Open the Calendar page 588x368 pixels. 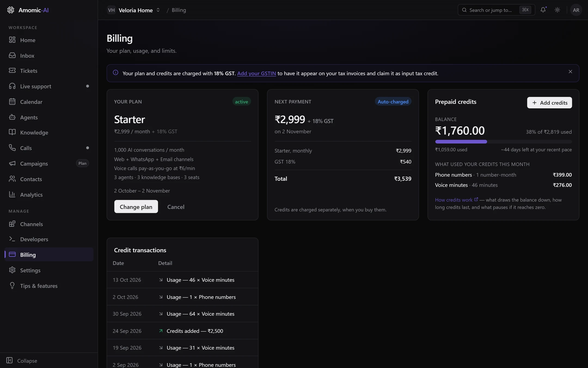(x=49, y=102)
